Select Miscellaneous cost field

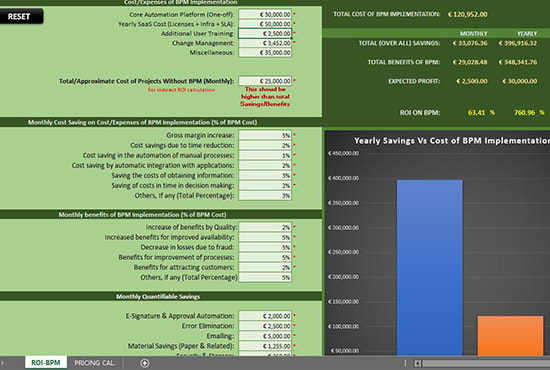pos(265,52)
